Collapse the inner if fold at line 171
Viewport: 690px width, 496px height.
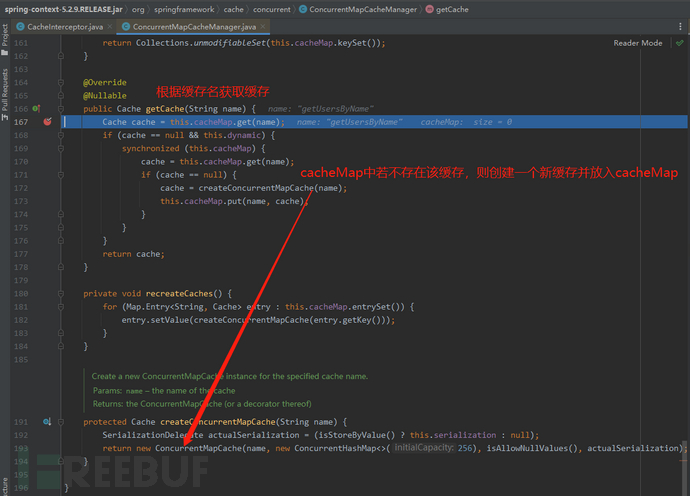[x=61, y=175]
